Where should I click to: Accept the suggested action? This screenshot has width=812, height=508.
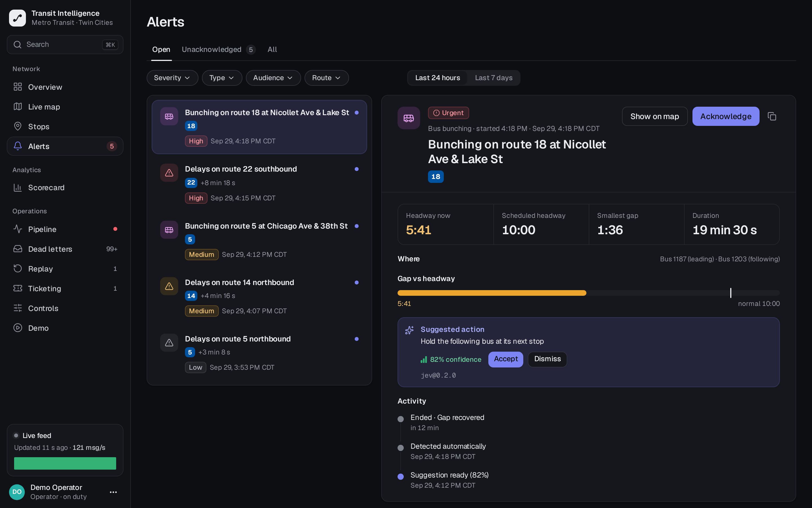tap(506, 359)
